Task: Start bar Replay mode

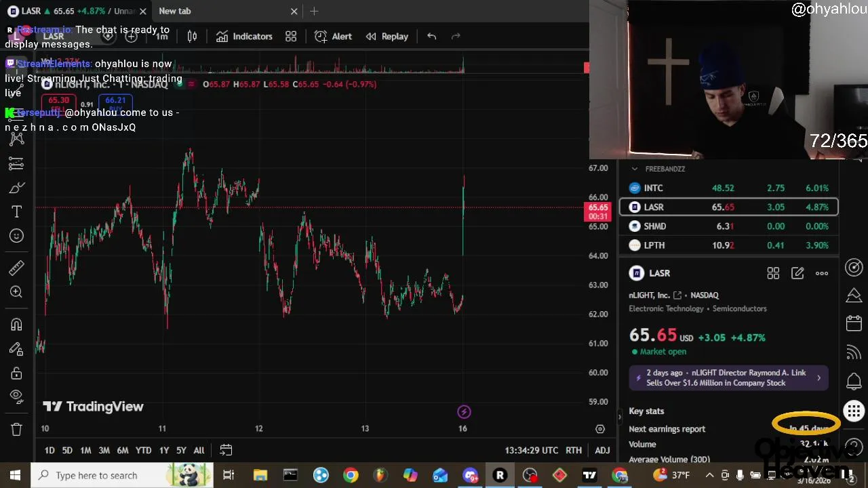Action: pyautogui.click(x=387, y=37)
